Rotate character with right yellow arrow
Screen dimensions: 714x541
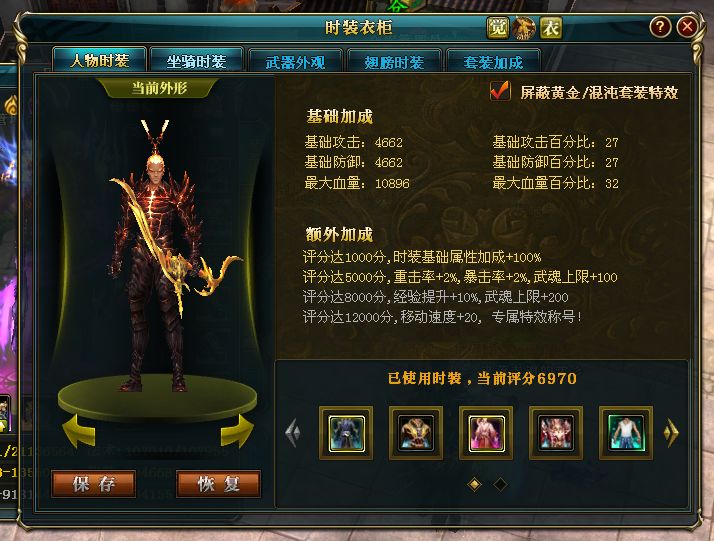tap(237, 431)
